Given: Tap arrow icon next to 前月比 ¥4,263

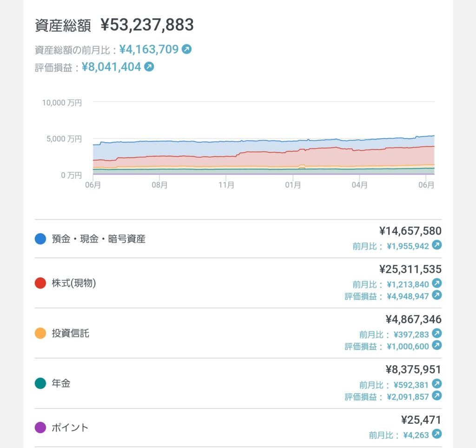Looking at the screenshot, I should click(x=436, y=434).
